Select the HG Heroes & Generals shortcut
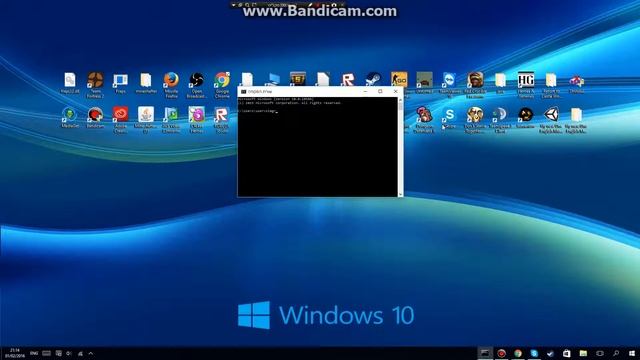The height and width of the screenshot is (360, 640). coord(526,84)
